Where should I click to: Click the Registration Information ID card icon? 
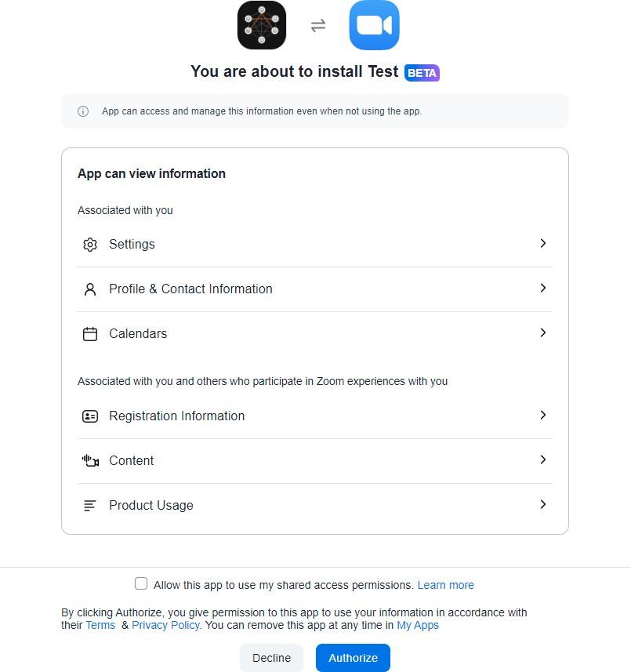pyautogui.click(x=90, y=416)
